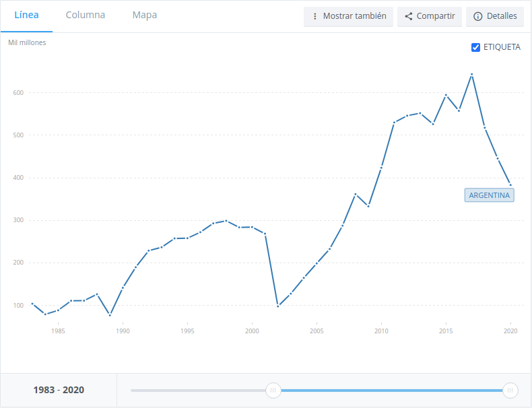Select the 2010 data point on the line
The width and height of the screenshot is (532, 408).
pyautogui.click(x=381, y=168)
